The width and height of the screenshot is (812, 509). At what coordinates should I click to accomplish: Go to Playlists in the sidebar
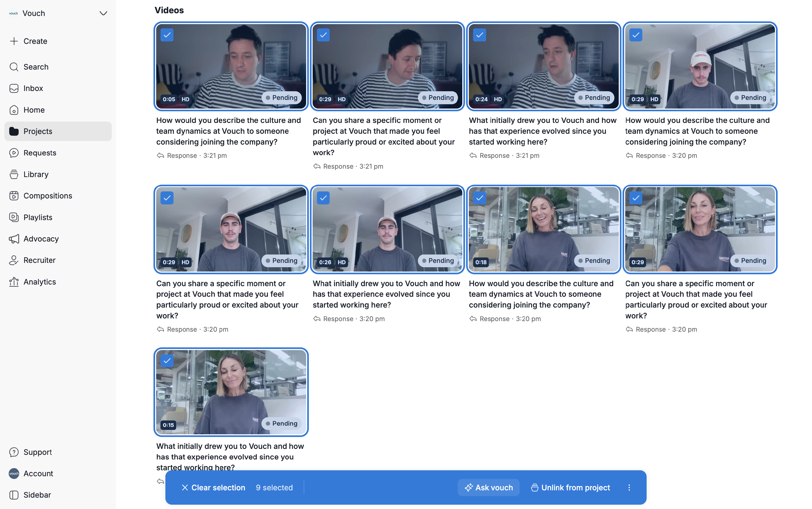pos(38,217)
